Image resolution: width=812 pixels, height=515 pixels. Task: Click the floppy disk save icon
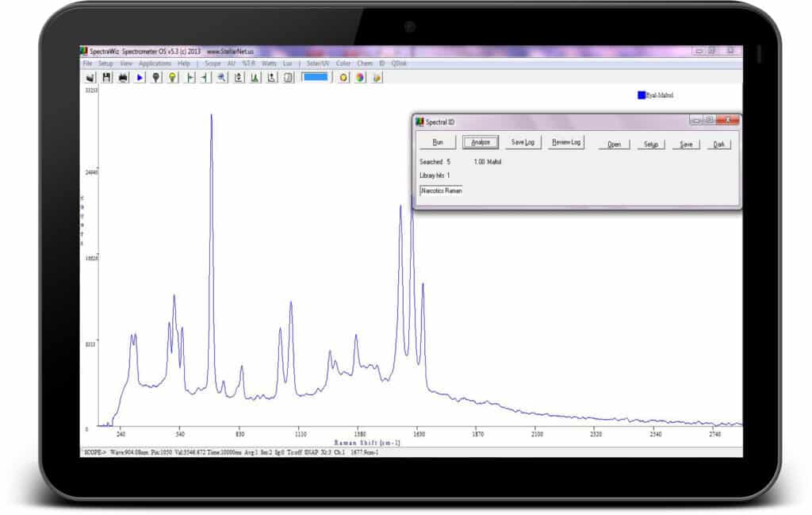pos(106,77)
